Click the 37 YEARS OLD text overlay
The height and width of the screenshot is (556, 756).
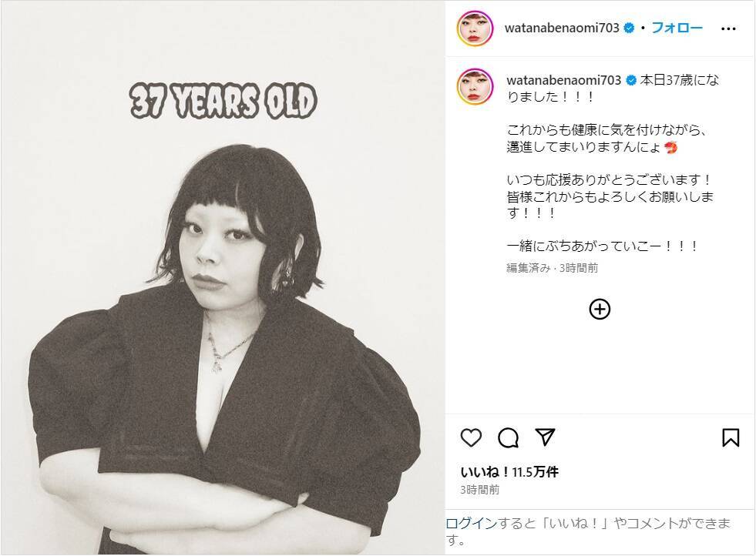[x=223, y=101]
